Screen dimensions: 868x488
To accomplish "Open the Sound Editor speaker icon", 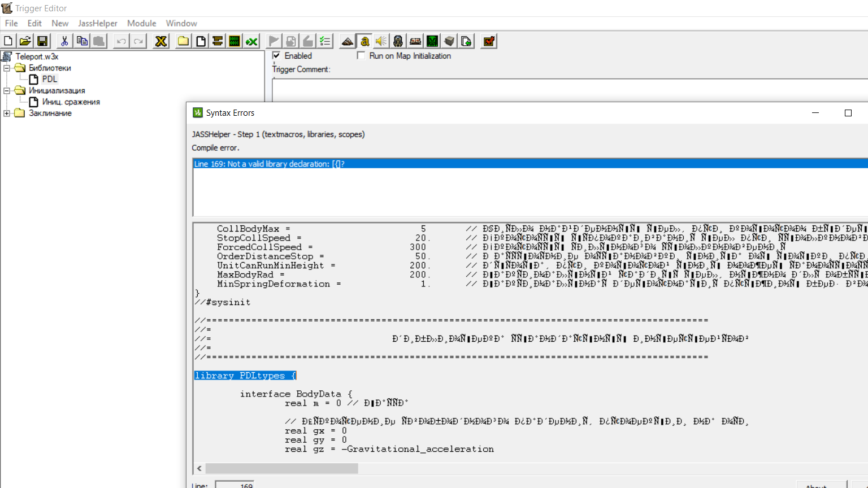I will (x=381, y=41).
